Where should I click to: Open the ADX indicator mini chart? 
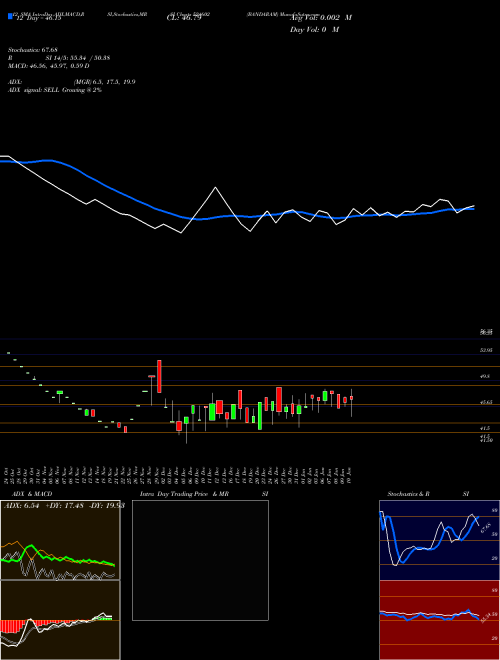tap(60, 540)
